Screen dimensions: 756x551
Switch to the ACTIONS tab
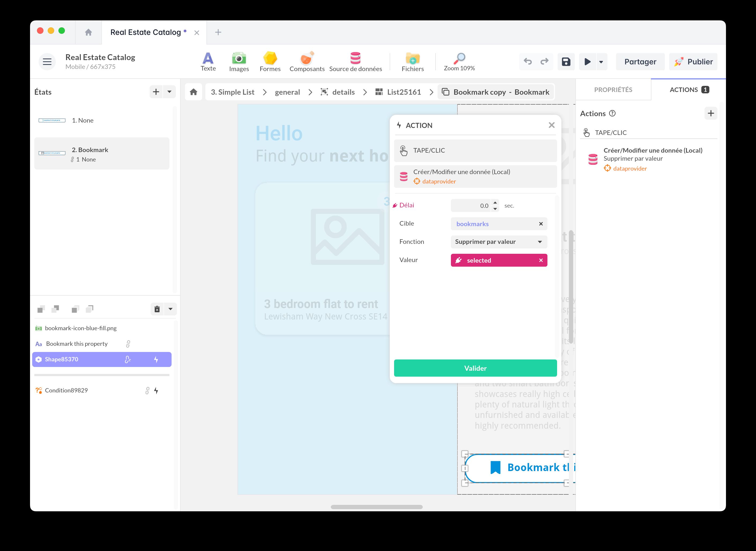coord(689,90)
